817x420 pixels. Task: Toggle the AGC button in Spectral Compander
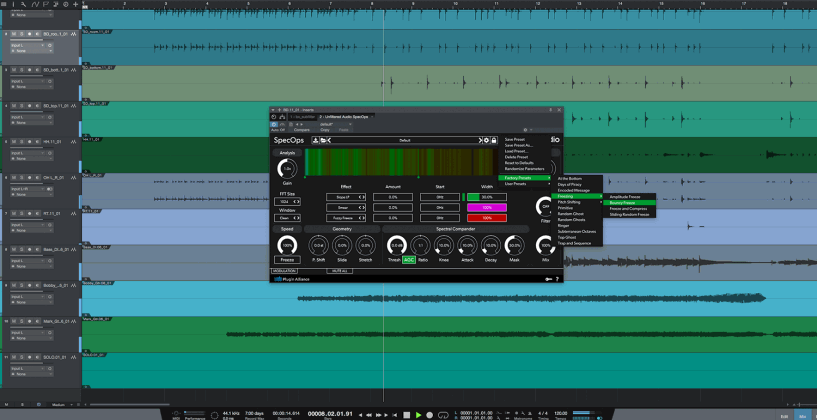coord(409,259)
